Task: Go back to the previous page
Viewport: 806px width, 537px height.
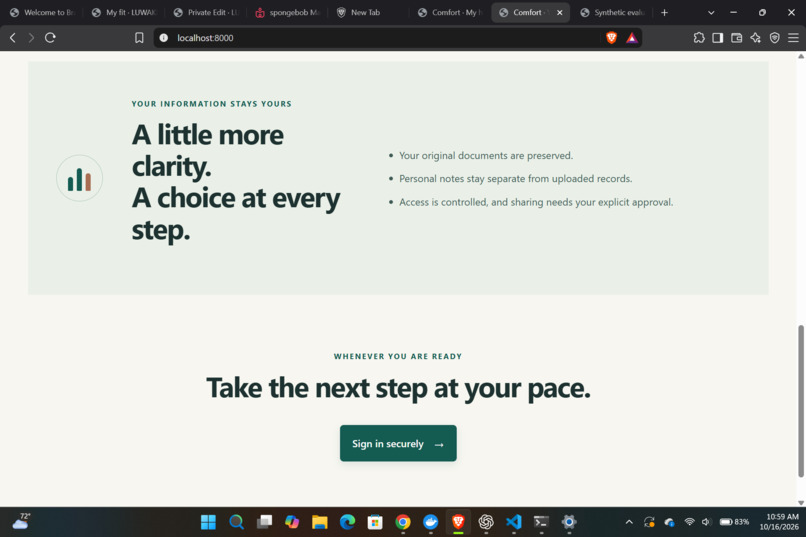Action: pos(13,38)
